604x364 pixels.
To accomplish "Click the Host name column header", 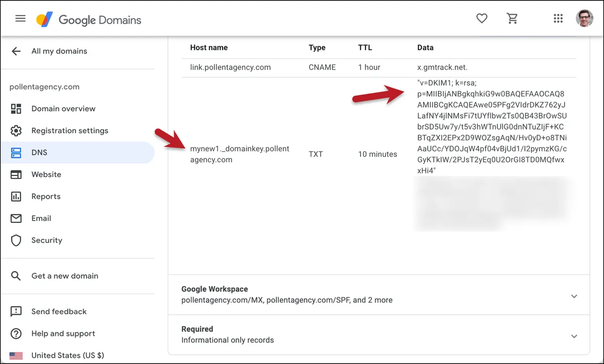I will (x=209, y=48).
